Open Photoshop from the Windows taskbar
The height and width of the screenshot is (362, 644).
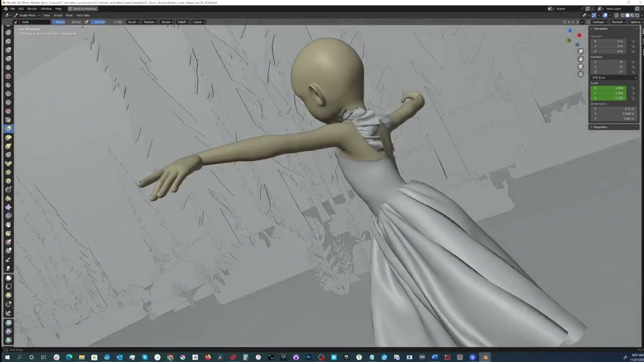coord(308,357)
